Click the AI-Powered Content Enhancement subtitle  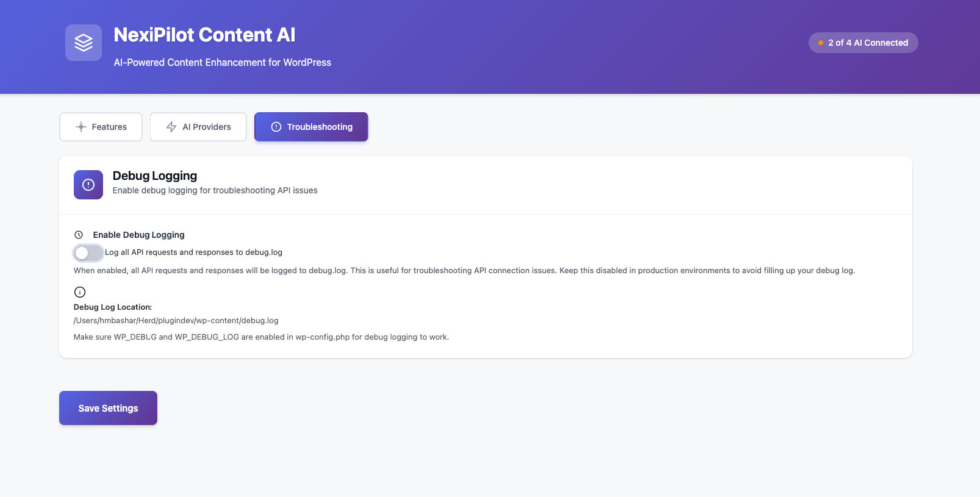[x=222, y=62]
